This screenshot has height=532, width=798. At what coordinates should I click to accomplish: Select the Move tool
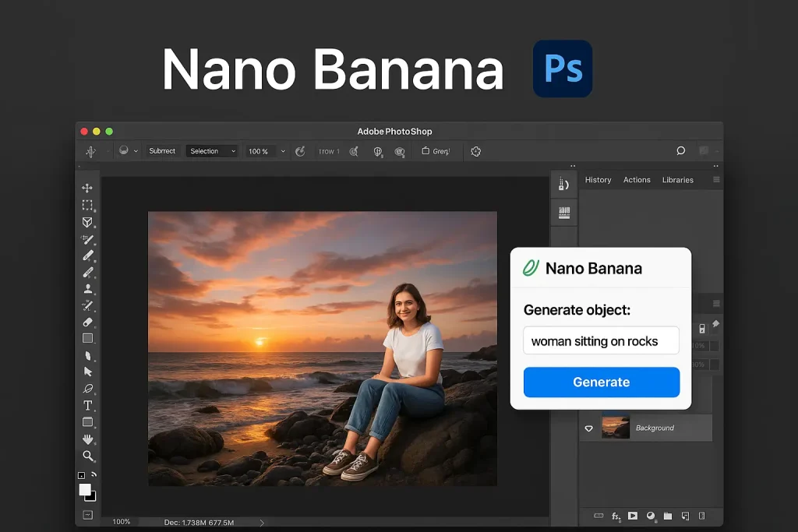(x=87, y=188)
